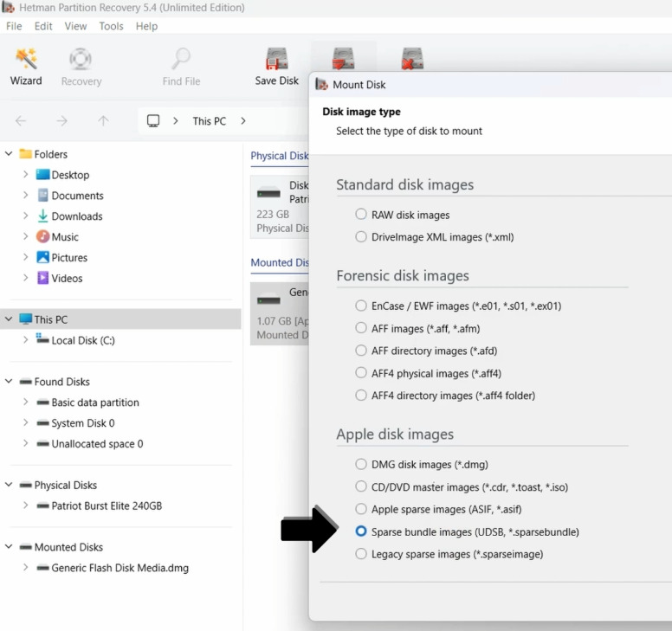Open the Physical Disks section header
Screen dimensions: 672x631
[280, 156]
